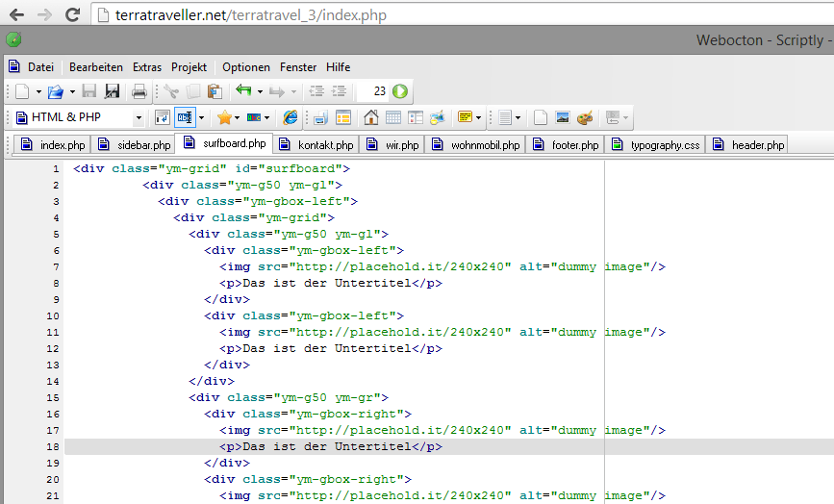Click the color palette icon
The image size is (834, 504).
(x=585, y=117)
